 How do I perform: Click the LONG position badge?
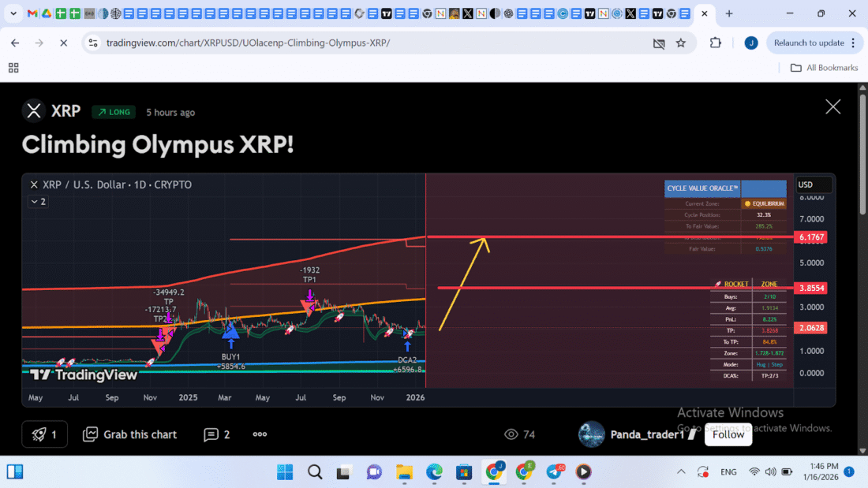click(114, 112)
